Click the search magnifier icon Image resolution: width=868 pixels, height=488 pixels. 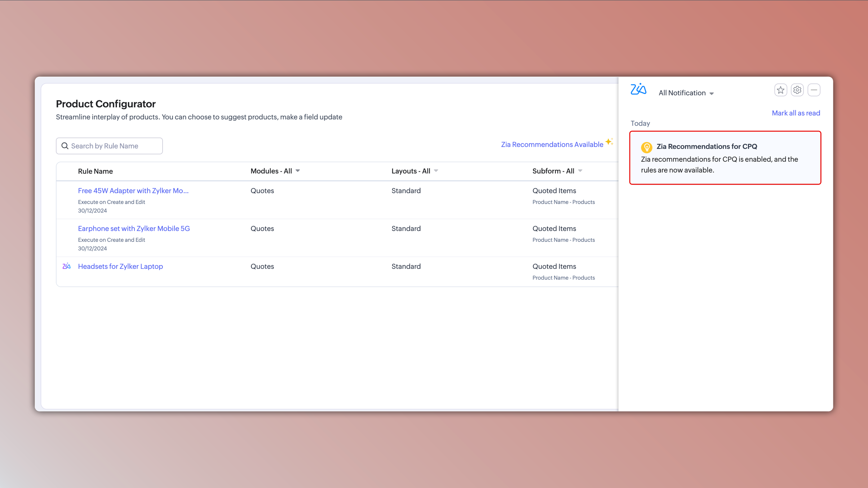pyautogui.click(x=65, y=146)
